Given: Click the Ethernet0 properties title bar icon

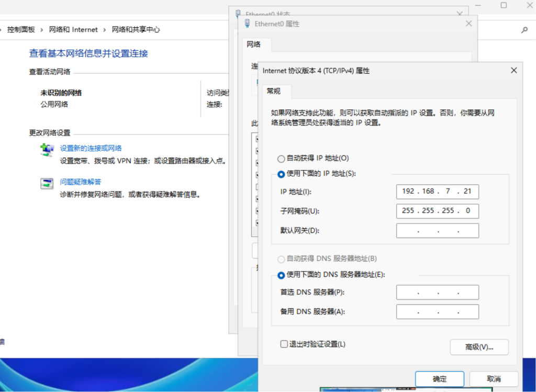Looking at the screenshot, I should coord(248,24).
